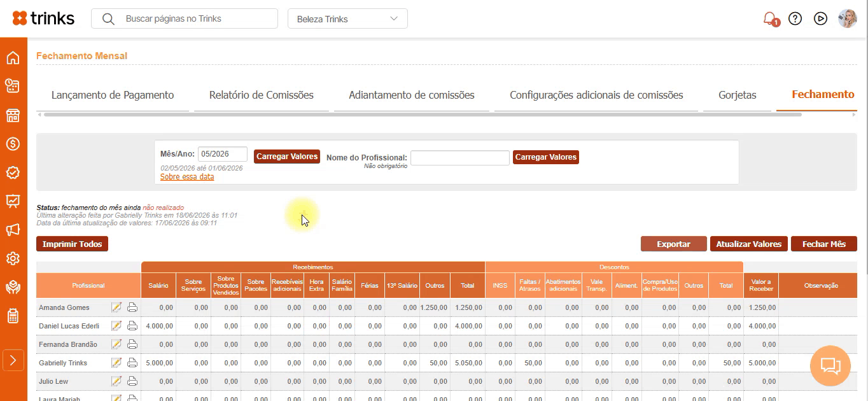Screen dimensions: 868x401
Task: Print Fernanda Brandão row
Action: [x=132, y=344]
